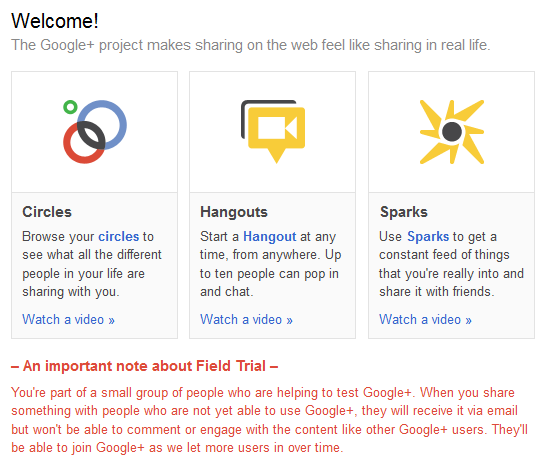
Task: Open the blue 'Sparks' link in description
Action: click(x=428, y=237)
